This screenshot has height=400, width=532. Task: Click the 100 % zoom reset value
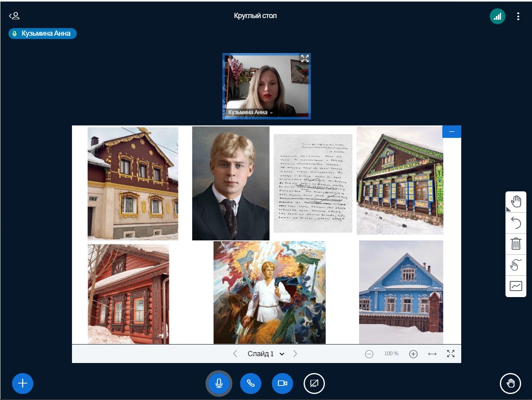pos(391,354)
